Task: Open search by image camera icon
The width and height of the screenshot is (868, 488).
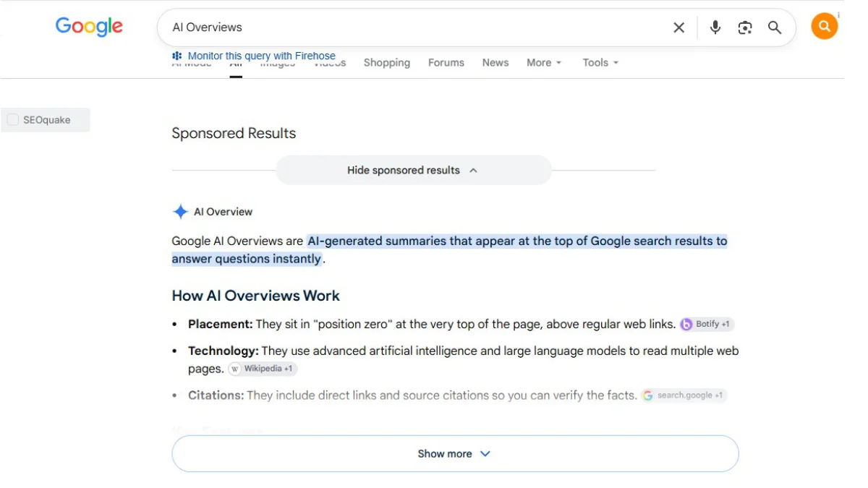Action: 745,27
